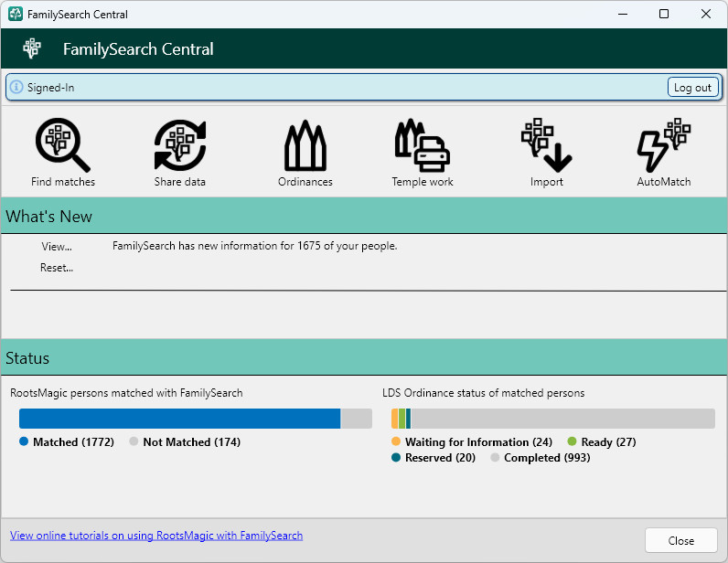
Task: Select the 'Not Matched (174)' label
Action: (192, 441)
